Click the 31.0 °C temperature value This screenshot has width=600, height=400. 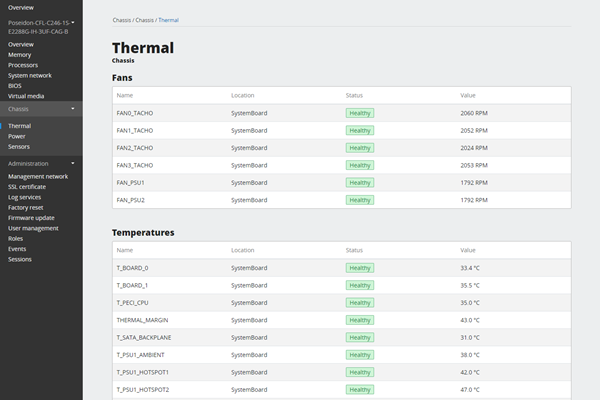[470, 338]
